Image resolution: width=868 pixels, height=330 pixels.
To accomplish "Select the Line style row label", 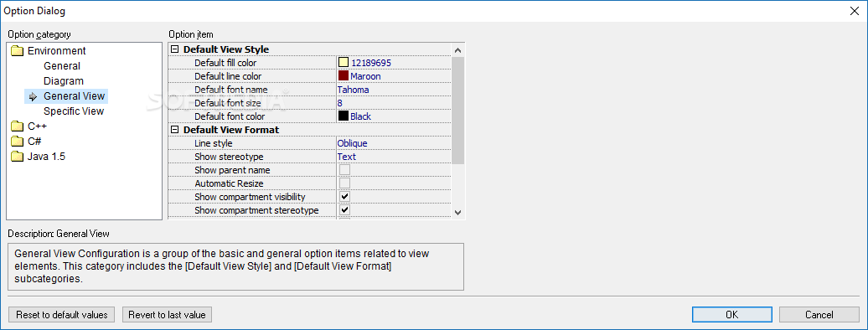I will coord(213,143).
